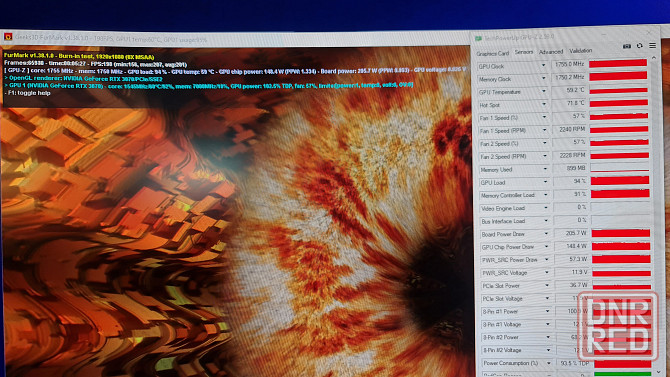670x377 pixels.
Task: Switch to the Graphics Card tab
Action: coord(493,53)
